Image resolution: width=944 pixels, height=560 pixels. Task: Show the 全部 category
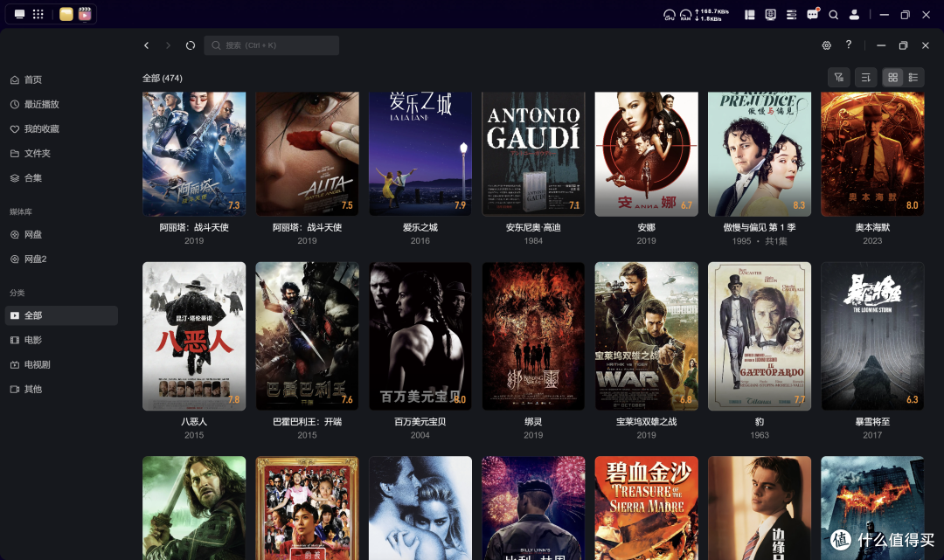[61, 315]
